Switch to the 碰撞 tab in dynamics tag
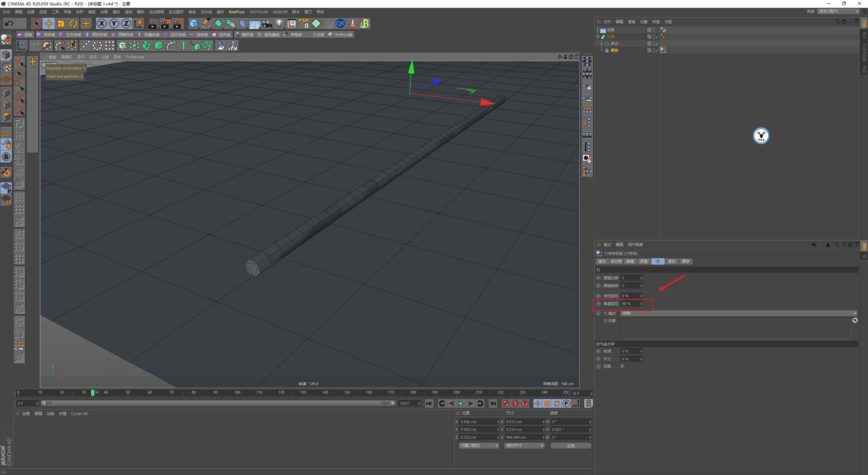868x475 pixels. (x=630, y=261)
